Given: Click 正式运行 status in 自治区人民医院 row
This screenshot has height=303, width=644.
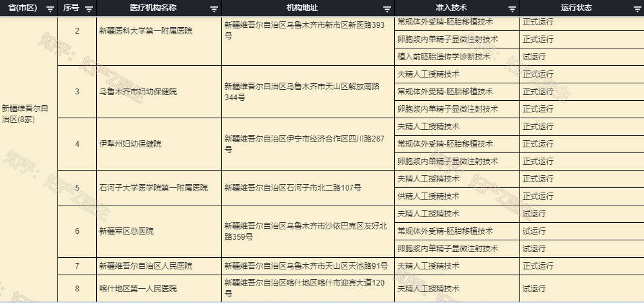Looking at the screenshot, I should point(582,266).
